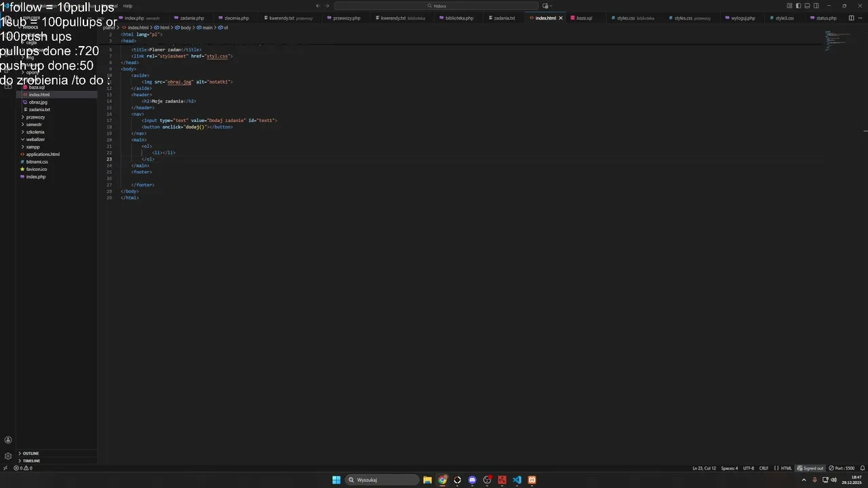Open the Help menu
This screenshot has width=868, height=488.
pyautogui.click(x=127, y=6)
